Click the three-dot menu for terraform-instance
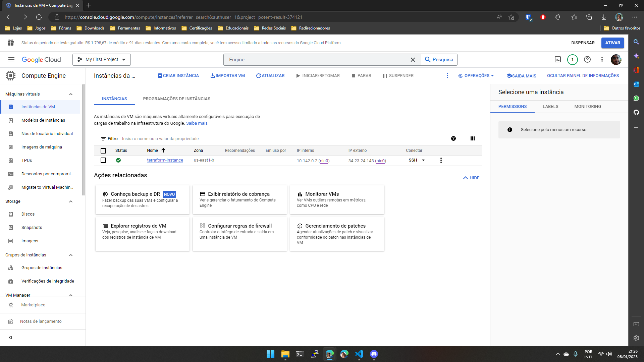 (441, 160)
